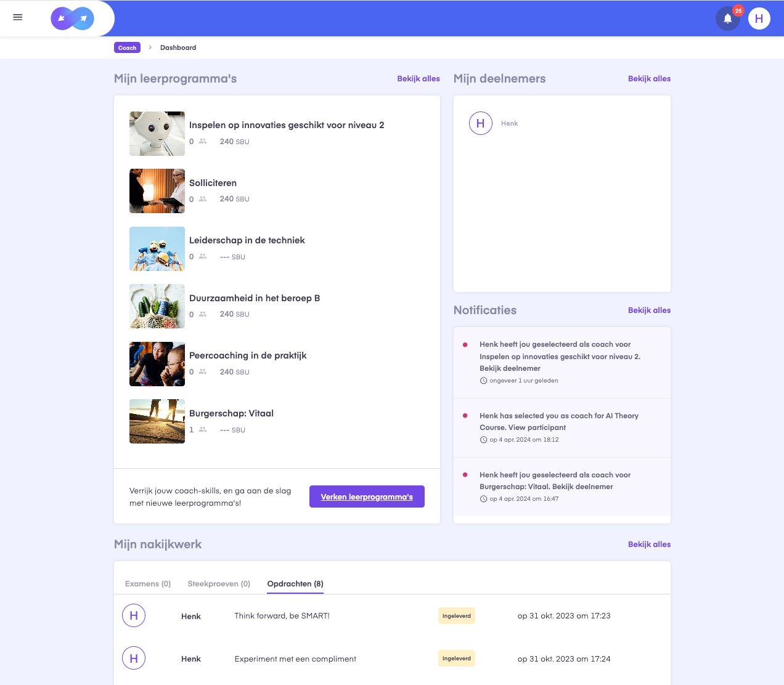Open the robot thumbnail of Inspelen op innovaties
The image size is (784, 685).
pos(157,134)
